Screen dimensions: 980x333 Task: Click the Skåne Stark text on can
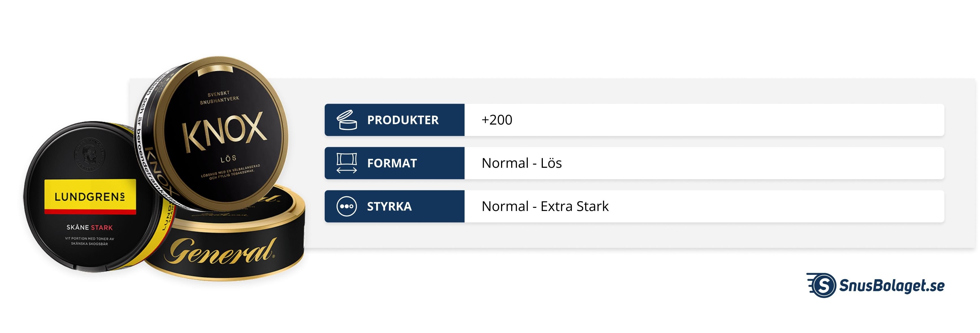(x=89, y=227)
